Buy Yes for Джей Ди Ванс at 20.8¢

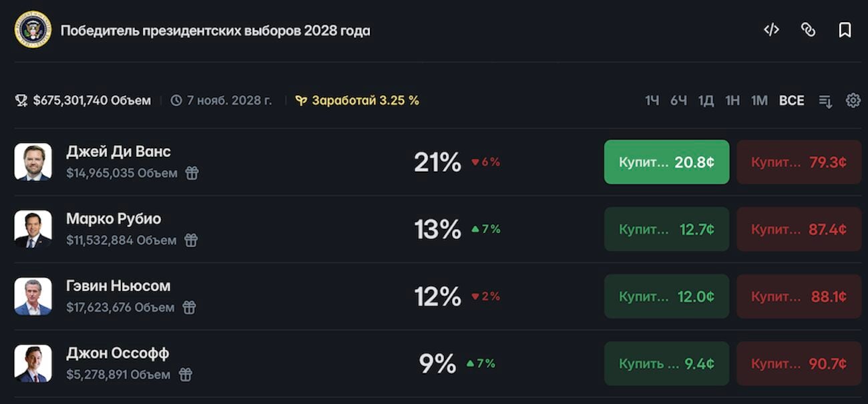(666, 162)
